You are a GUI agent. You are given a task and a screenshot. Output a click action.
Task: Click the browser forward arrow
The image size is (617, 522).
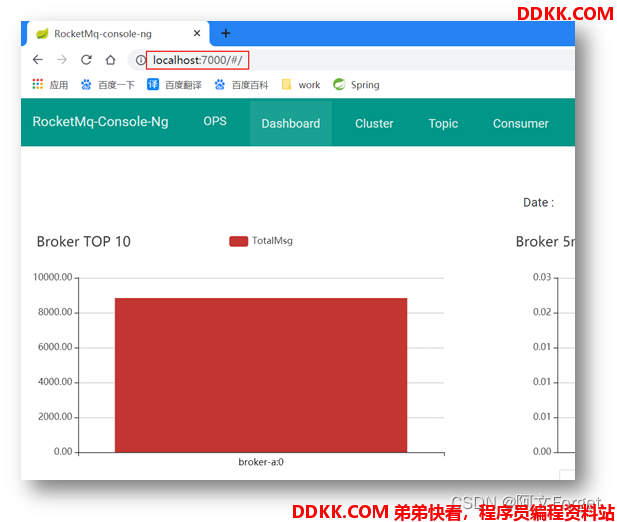tap(62, 60)
